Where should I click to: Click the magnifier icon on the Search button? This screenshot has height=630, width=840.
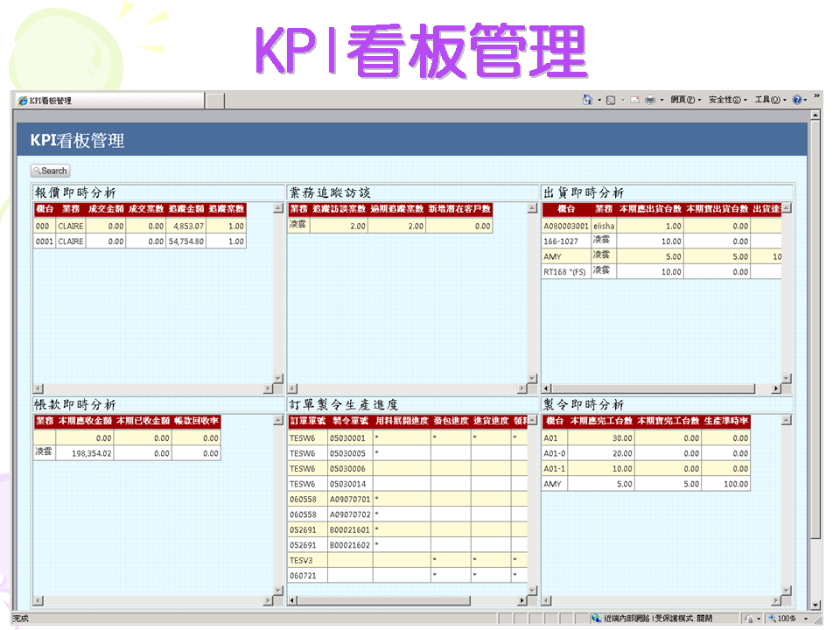[37, 170]
